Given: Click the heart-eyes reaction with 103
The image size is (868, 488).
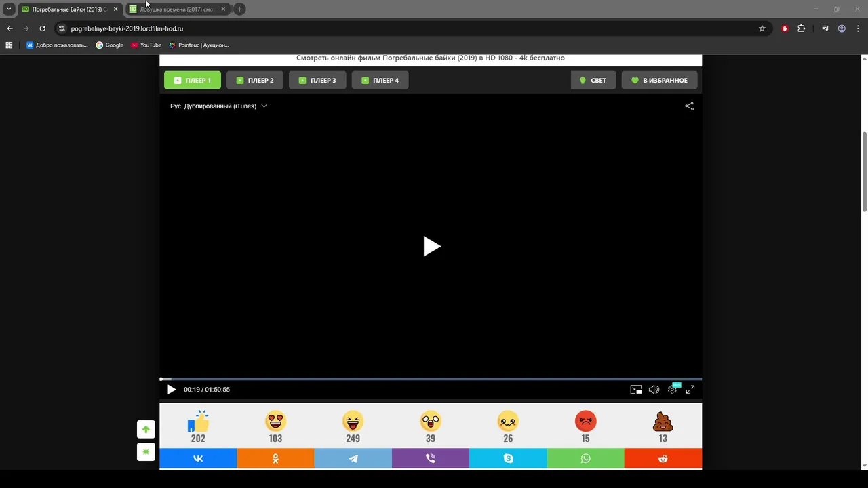Looking at the screenshot, I should pos(275,426).
